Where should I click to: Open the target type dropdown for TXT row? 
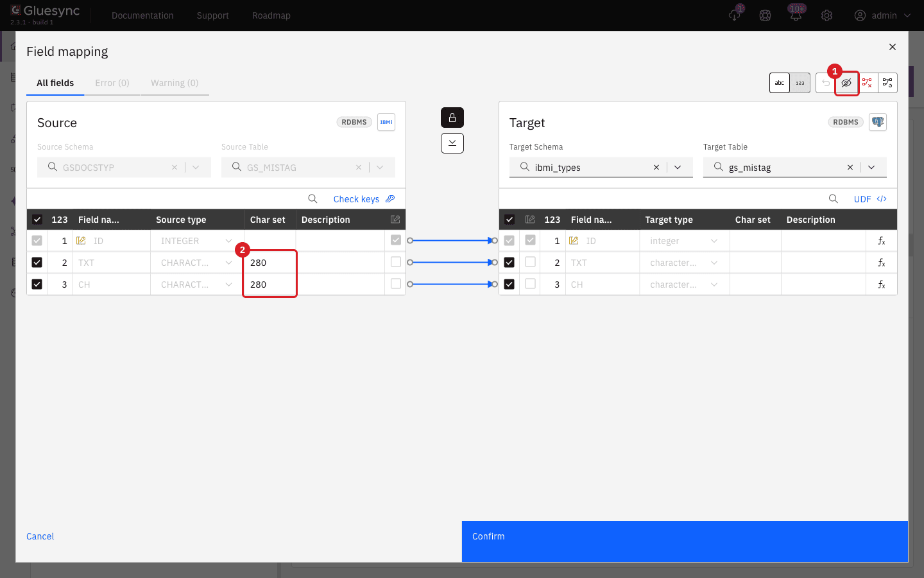tap(714, 263)
